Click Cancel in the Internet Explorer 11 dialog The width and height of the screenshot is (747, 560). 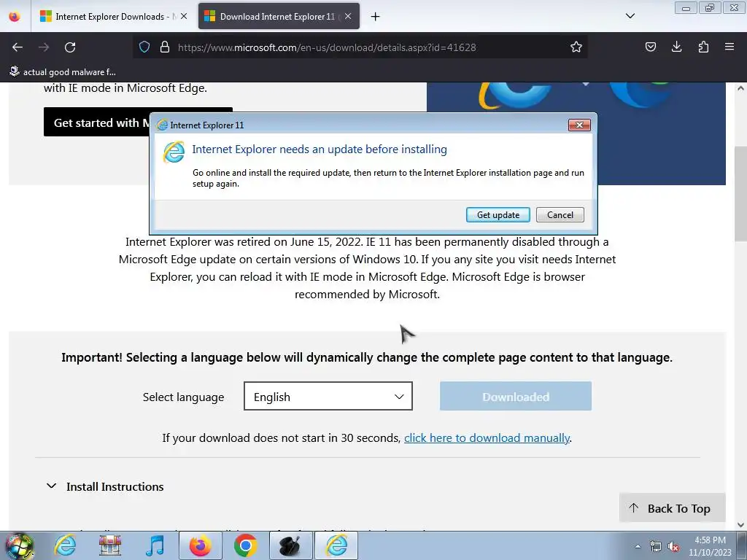560,215
